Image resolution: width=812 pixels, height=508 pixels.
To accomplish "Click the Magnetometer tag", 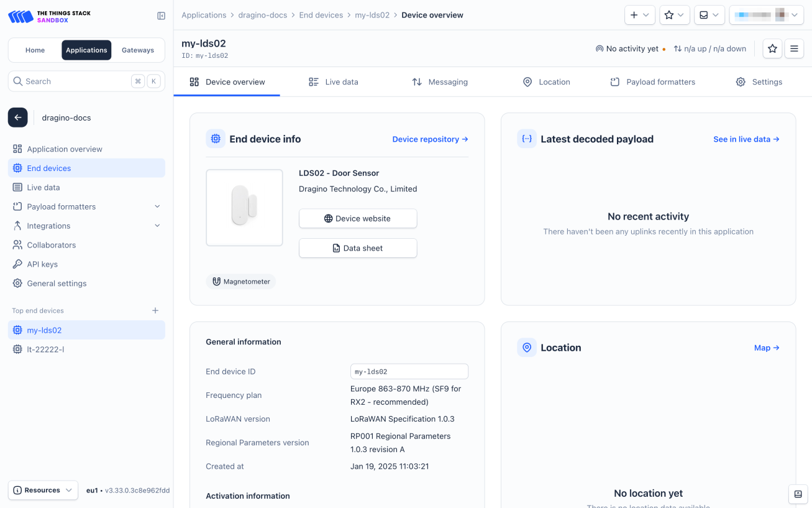I will (241, 282).
